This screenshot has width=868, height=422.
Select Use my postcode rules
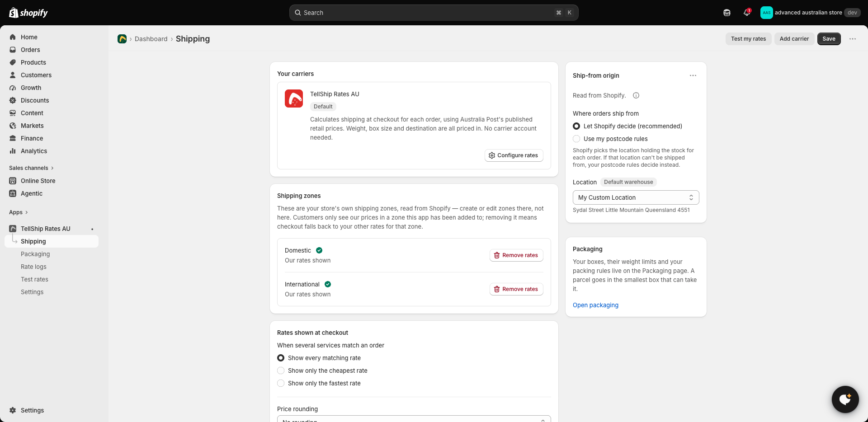pos(576,139)
